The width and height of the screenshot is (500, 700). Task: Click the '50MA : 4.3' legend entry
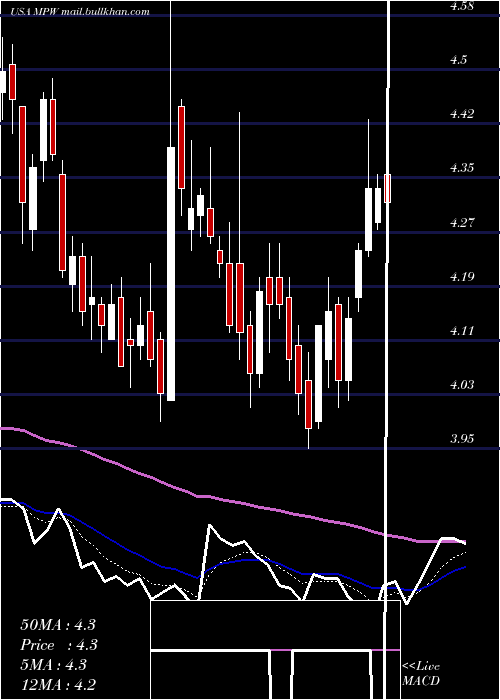coord(58,625)
